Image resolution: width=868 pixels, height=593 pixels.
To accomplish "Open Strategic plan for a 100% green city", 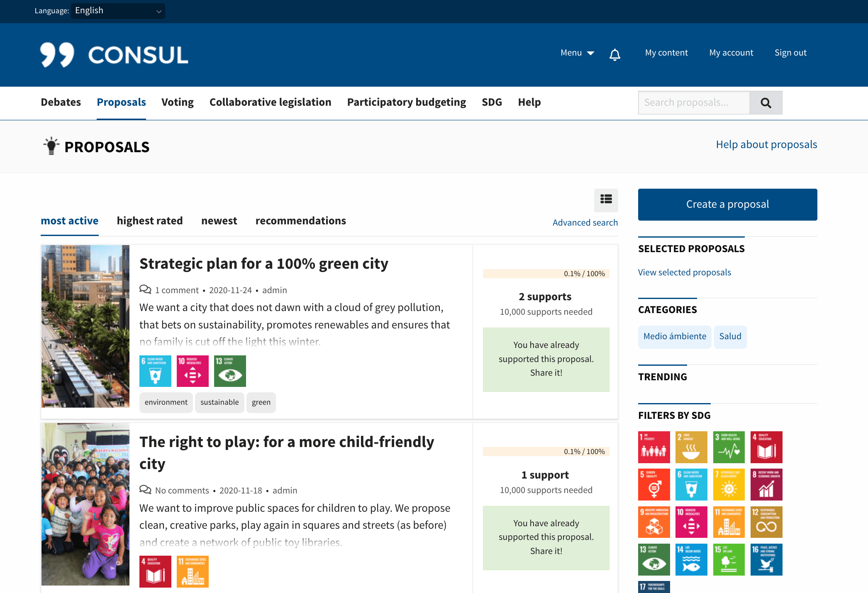I will pyautogui.click(x=264, y=264).
